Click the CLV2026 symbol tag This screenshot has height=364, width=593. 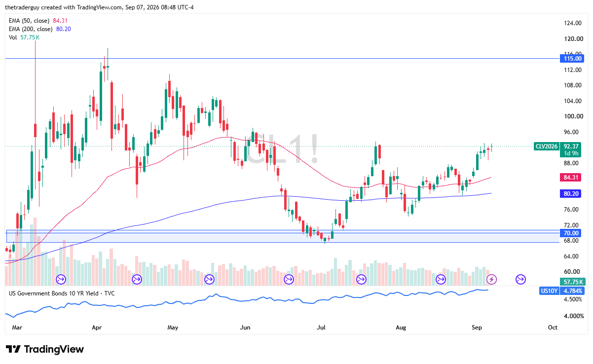(x=547, y=146)
